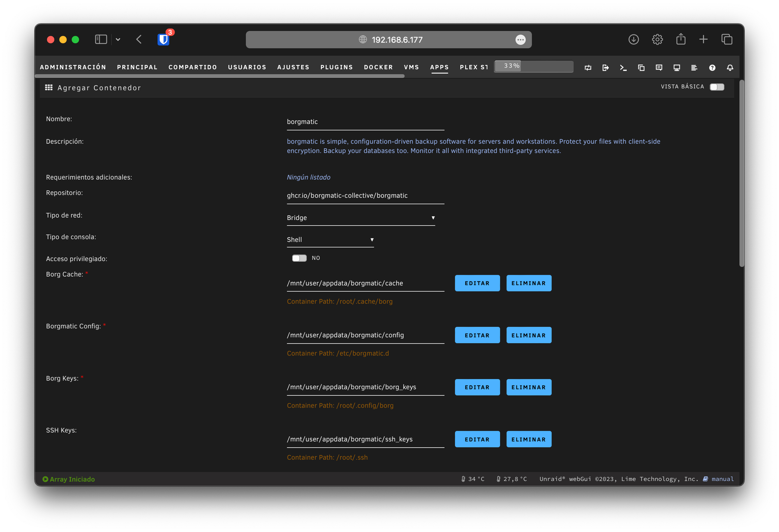Expand the Safari sidebar chevron menu
This screenshot has height=532, width=779.
pos(118,39)
